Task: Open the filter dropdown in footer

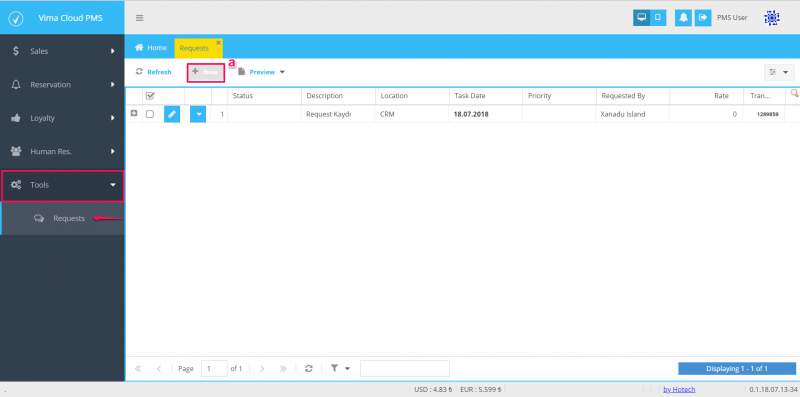Action: coord(340,368)
